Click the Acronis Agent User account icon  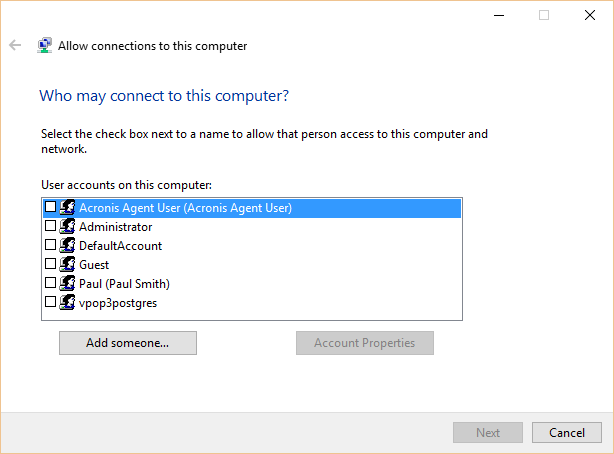pyautogui.click(x=67, y=207)
